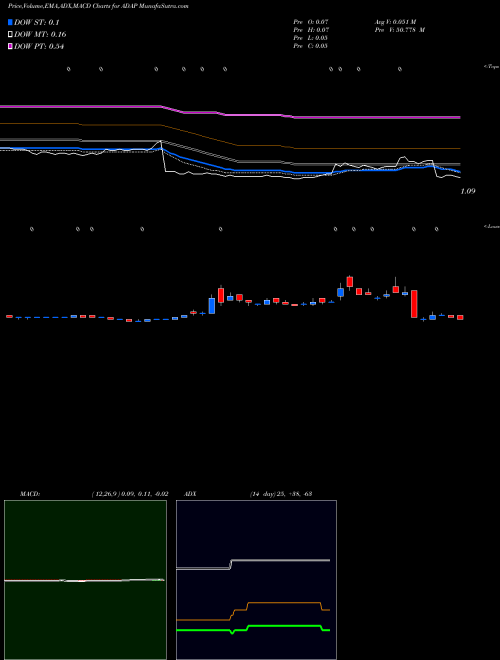Click the magenta long-term EMA line

[x=230, y=114]
